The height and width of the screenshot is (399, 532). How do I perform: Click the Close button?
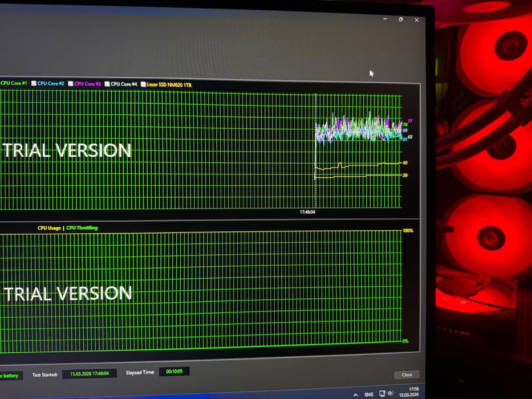(407, 374)
